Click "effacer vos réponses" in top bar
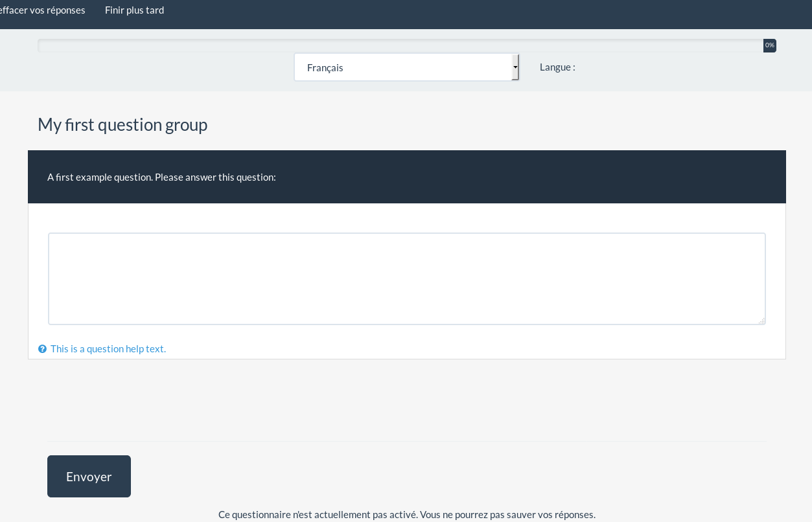The height and width of the screenshot is (522, 812). pyautogui.click(x=42, y=10)
